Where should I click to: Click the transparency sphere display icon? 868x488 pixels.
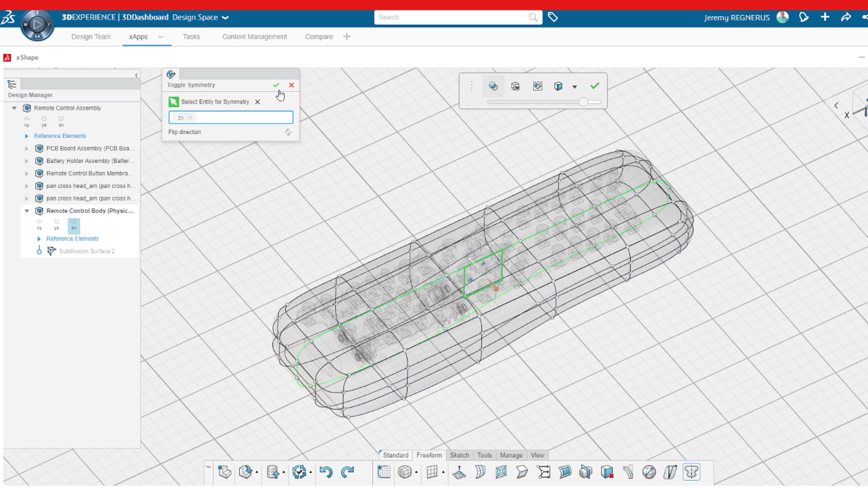[x=493, y=86]
